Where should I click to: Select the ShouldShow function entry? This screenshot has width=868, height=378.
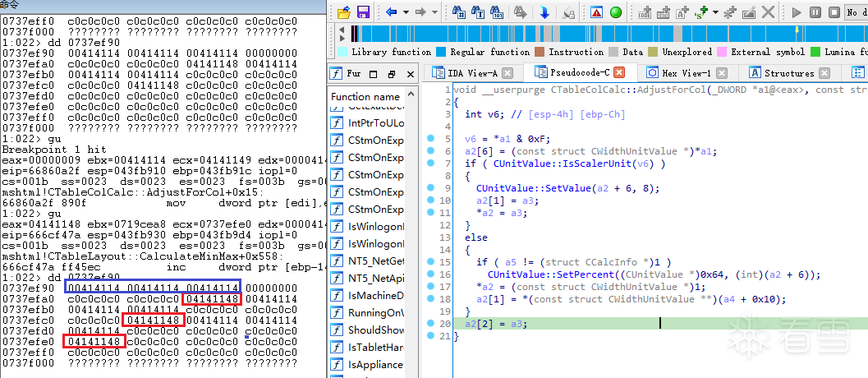click(x=367, y=330)
